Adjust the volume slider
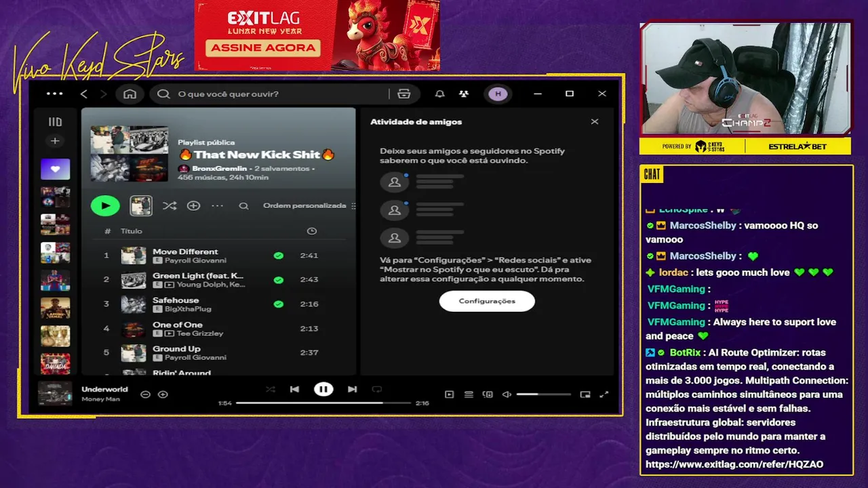 pyautogui.click(x=544, y=394)
